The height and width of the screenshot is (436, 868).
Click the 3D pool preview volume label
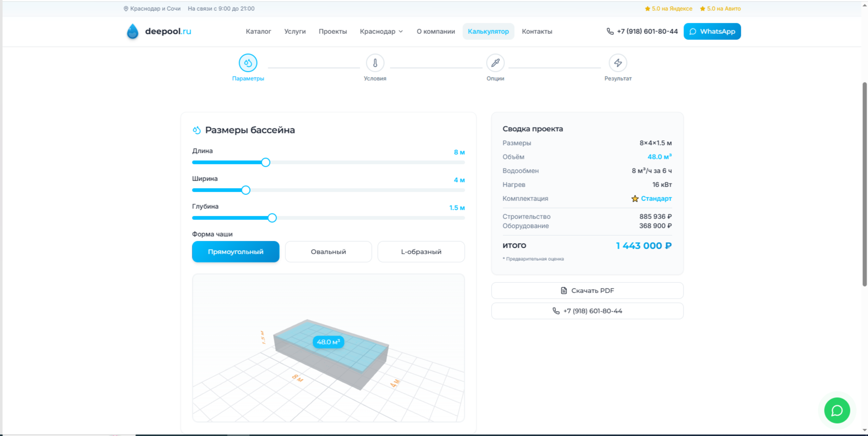[x=328, y=342]
